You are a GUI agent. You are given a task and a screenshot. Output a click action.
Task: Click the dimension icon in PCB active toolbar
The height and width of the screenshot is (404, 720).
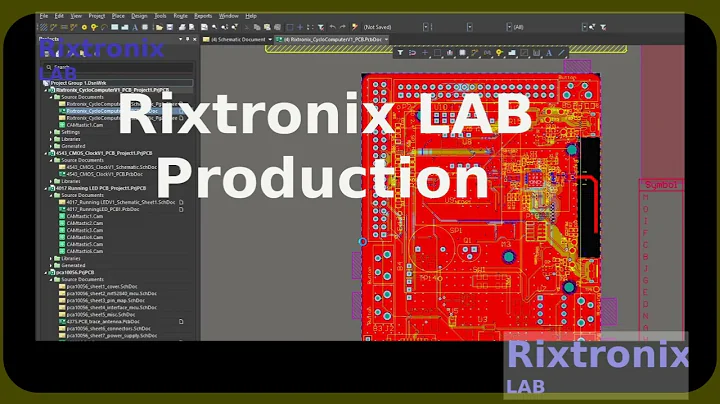tap(536, 53)
